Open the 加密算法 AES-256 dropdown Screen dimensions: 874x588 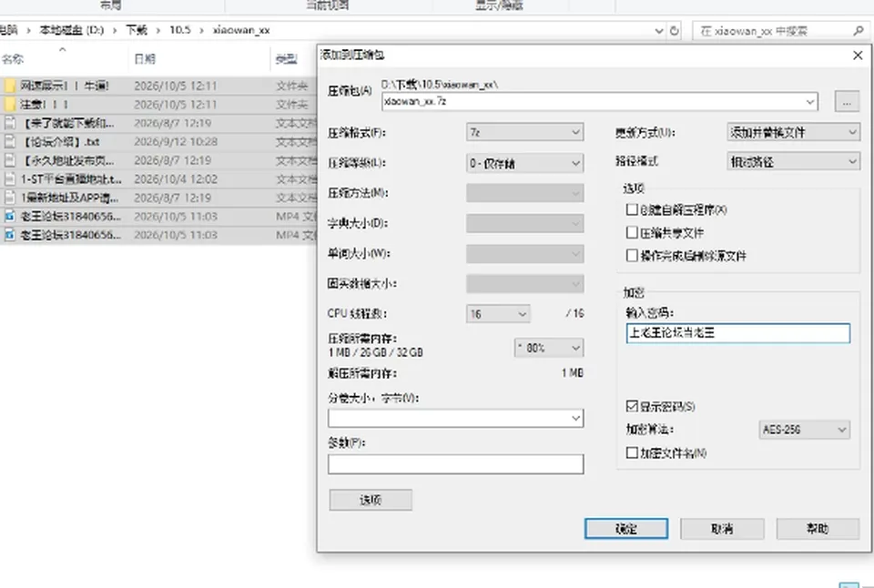tap(804, 430)
